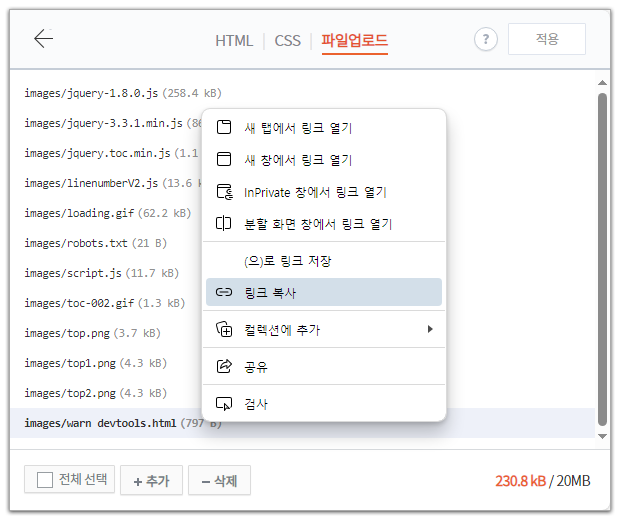This screenshot has height=520, width=620.
Task: Switch to the CSS tab
Action: pos(287,41)
